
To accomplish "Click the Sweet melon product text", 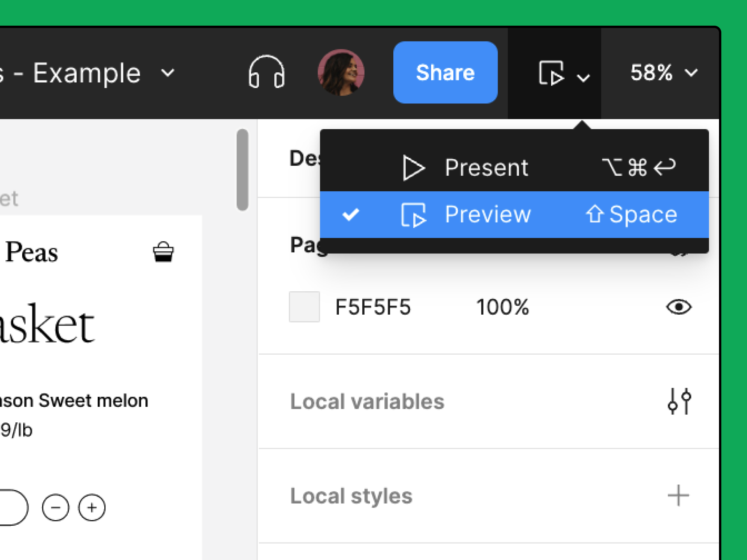I will tap(93, 401).
